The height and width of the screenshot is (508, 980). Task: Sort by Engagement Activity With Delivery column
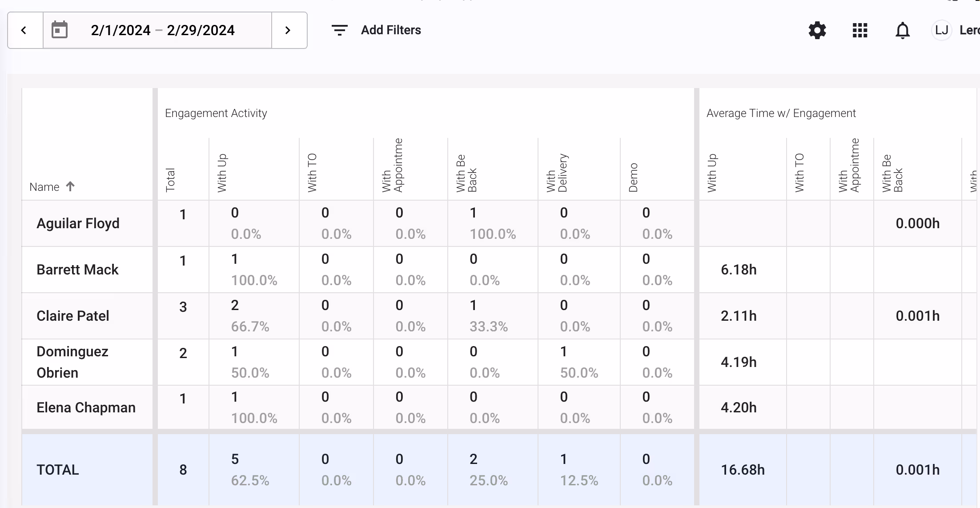pos(557,173)
